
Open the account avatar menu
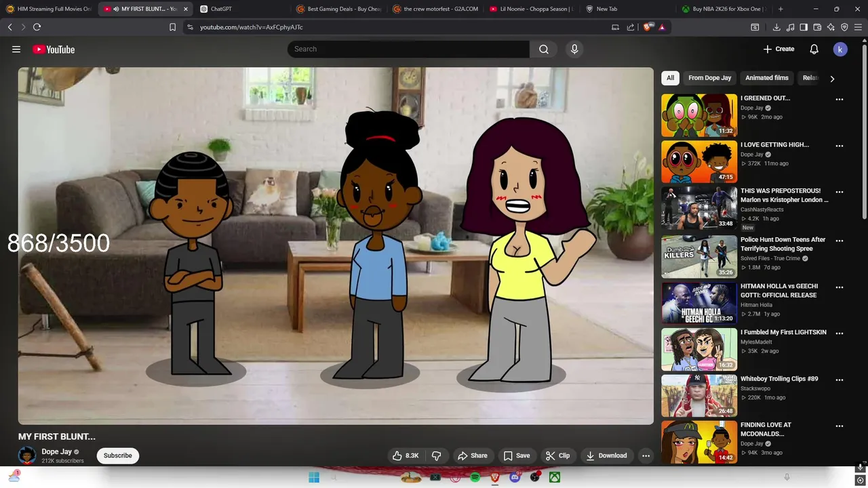pyautogui.click(x=840, y=49)
